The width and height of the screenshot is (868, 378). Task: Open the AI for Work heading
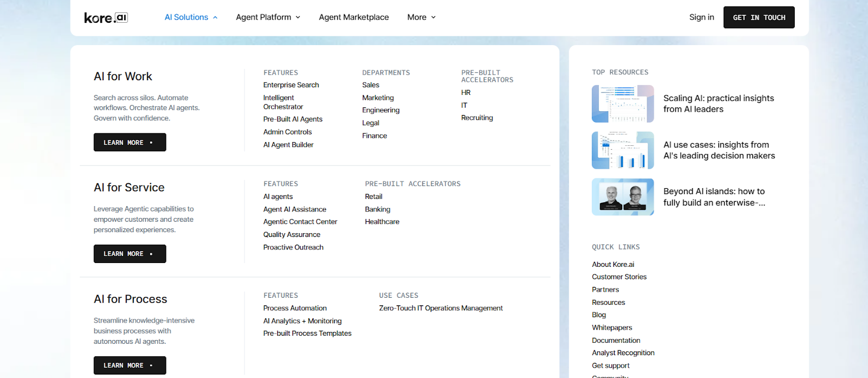123,76
